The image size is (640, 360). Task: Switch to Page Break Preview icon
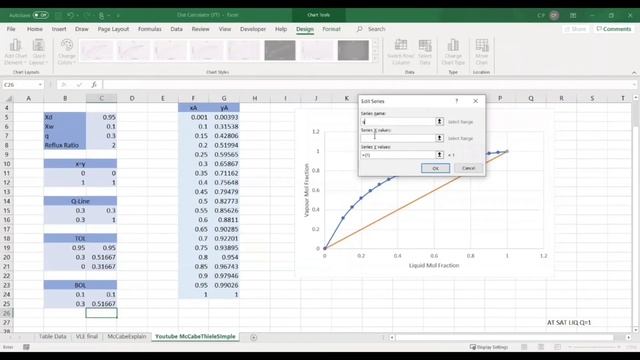558,347
